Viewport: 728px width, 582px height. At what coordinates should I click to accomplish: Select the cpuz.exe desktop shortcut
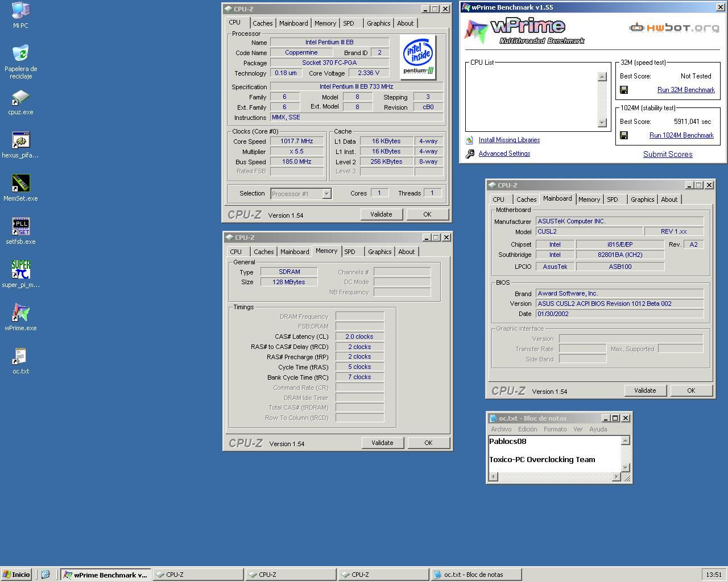(20, 97)
